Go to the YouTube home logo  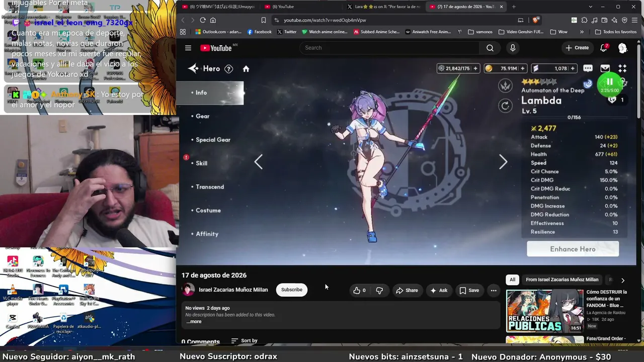(x=216, y=48)
